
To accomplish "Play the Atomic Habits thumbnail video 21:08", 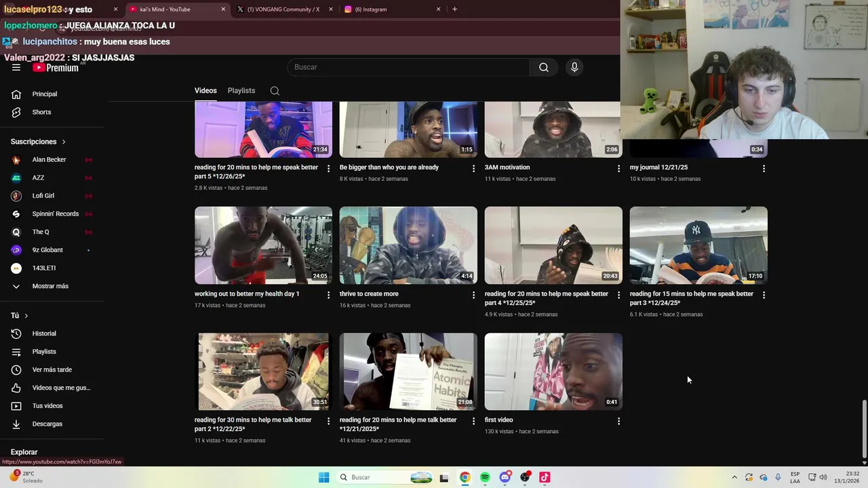I will click(408, 371).
